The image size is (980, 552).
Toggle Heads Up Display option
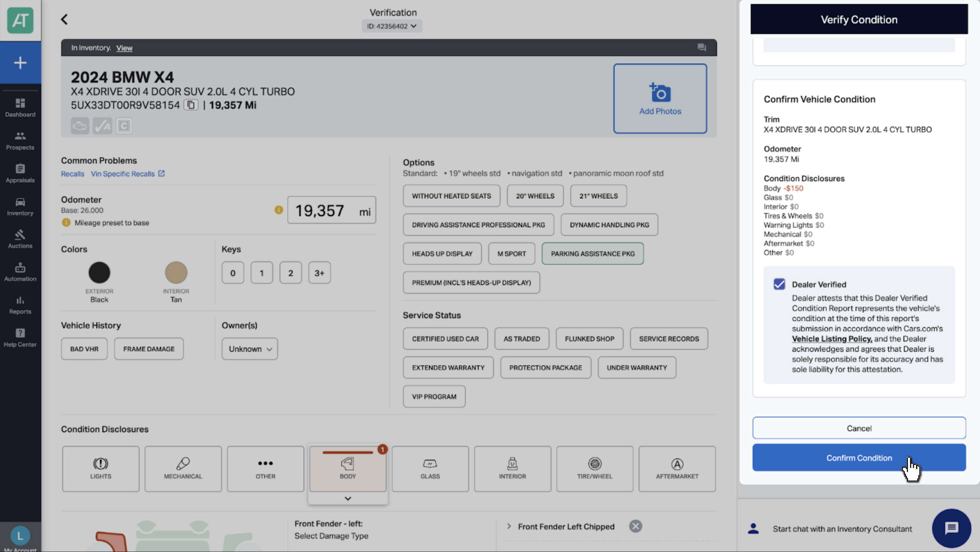442,253
